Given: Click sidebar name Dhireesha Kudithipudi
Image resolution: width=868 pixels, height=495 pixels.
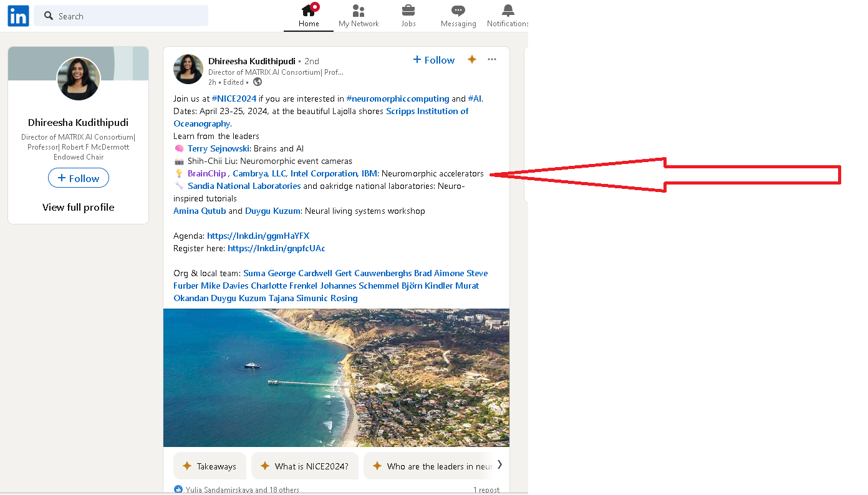Looking at the screenshot, I should click(x=79, y=122).
